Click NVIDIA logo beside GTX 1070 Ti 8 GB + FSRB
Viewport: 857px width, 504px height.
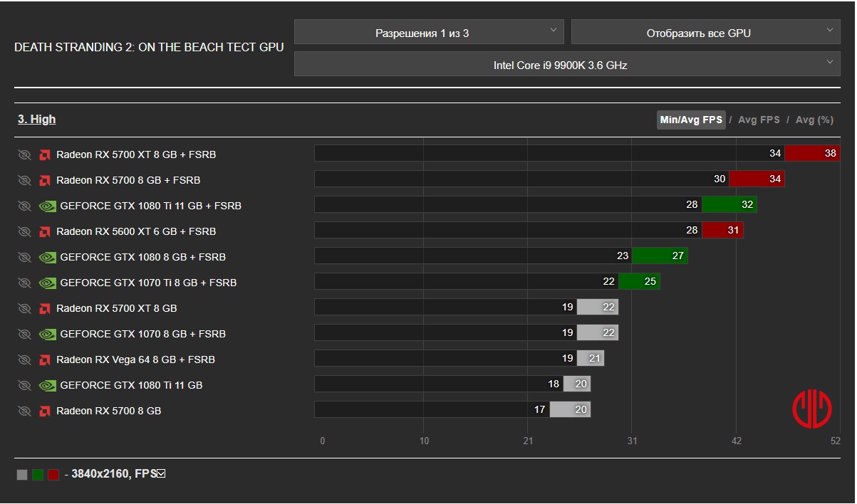click(47, 283)
